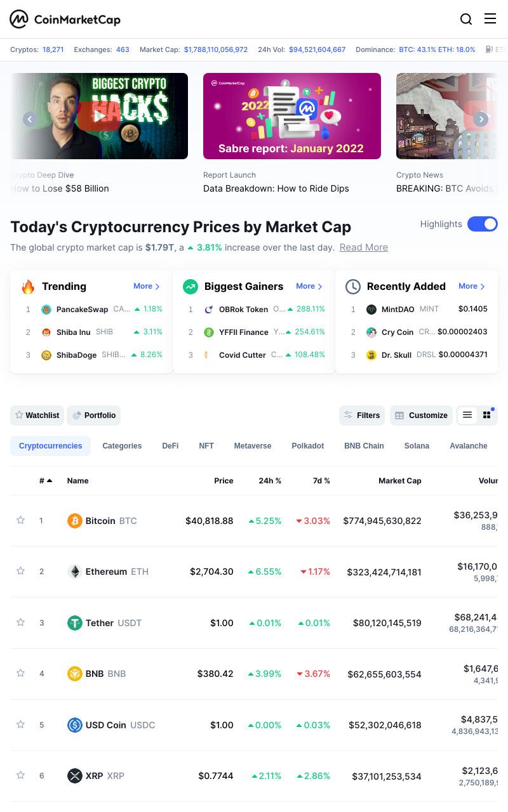508x812 pixels.
Task: Toggle the Highlights switch off
Action: 483,224
